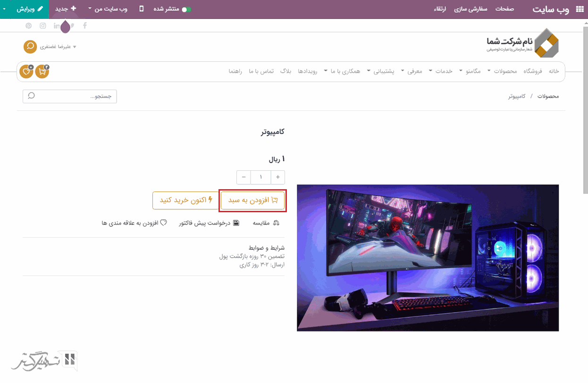This screenshot has width=588, height=383.
Task: Go to تماس با ما page
Action: click(x=261, y=71)
